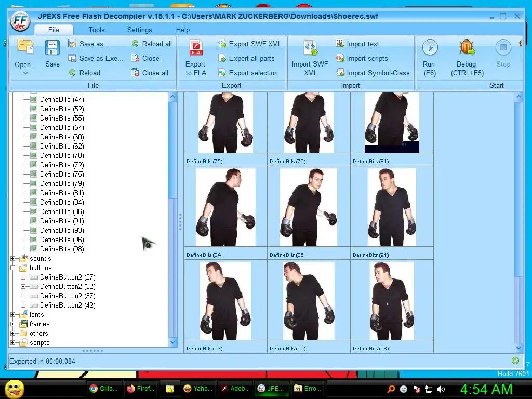Click the DefineBits (84) image thumbnail

pos(225,207)
